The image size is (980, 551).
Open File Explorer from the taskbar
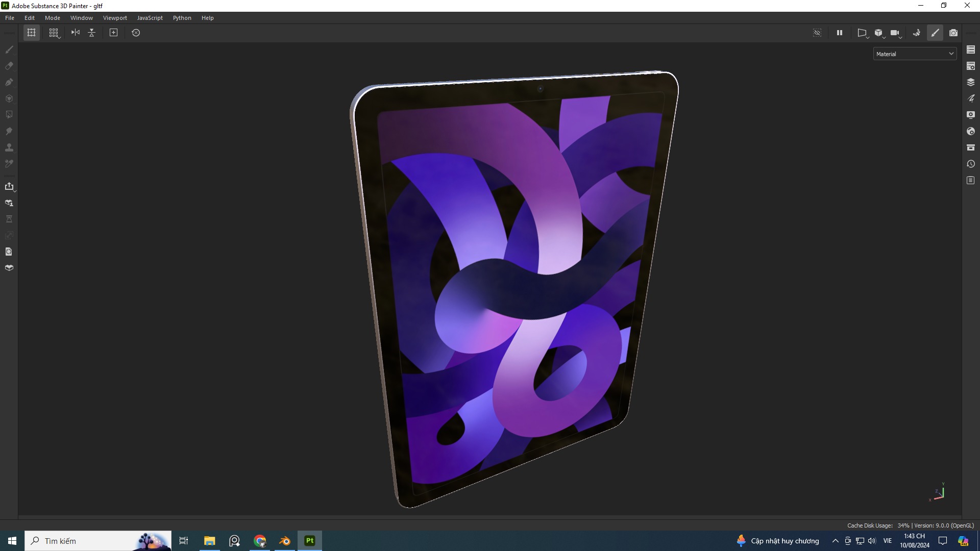pyautogui.click(x=210, y=541)
